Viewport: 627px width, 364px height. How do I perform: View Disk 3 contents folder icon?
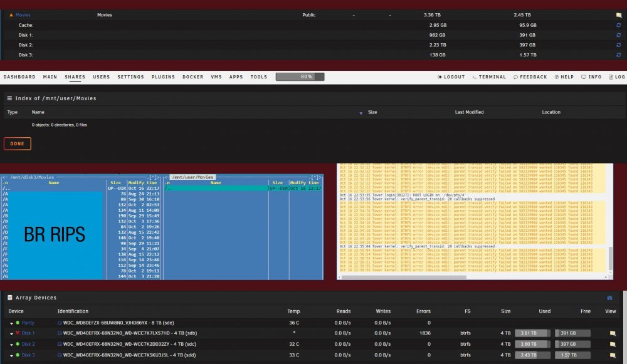(x=613, y=355)
